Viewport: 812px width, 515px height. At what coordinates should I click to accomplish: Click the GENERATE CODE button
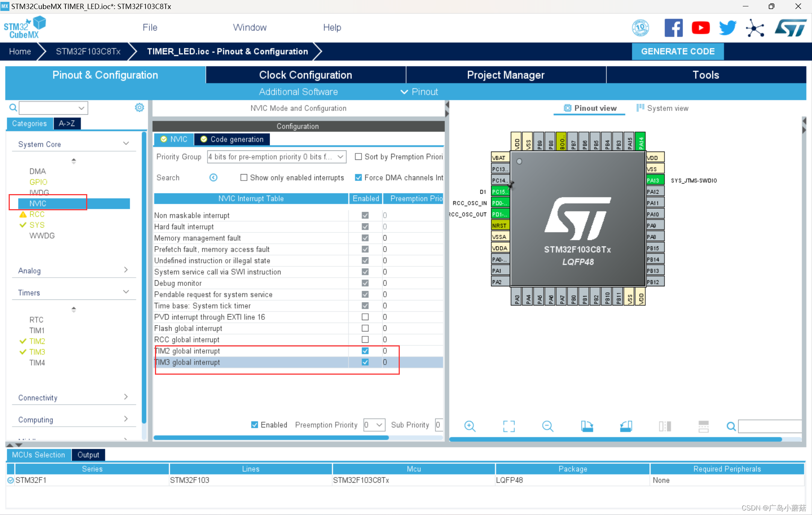678,52
